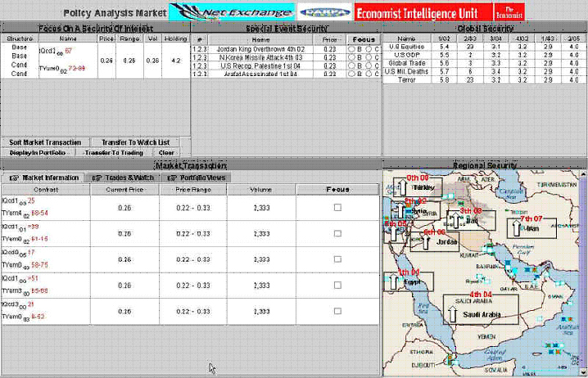588x378 pixels.
Task: Click the Display In Portfolio button
Action: 39,152
